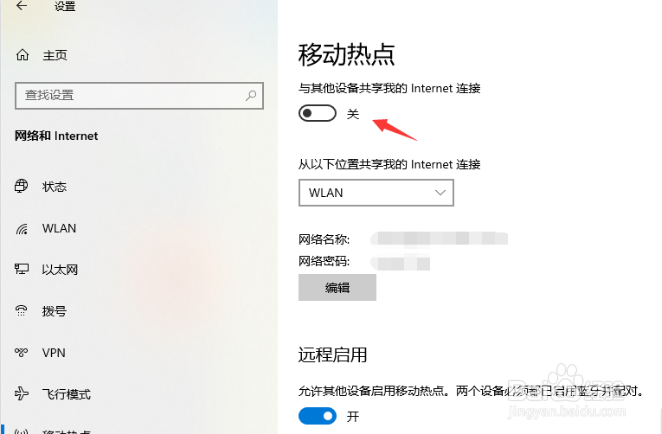Image resolution: width=662 pixels, height=434 pixels.
Task: Click the VPN icon in sidebar
Action: 21,352
